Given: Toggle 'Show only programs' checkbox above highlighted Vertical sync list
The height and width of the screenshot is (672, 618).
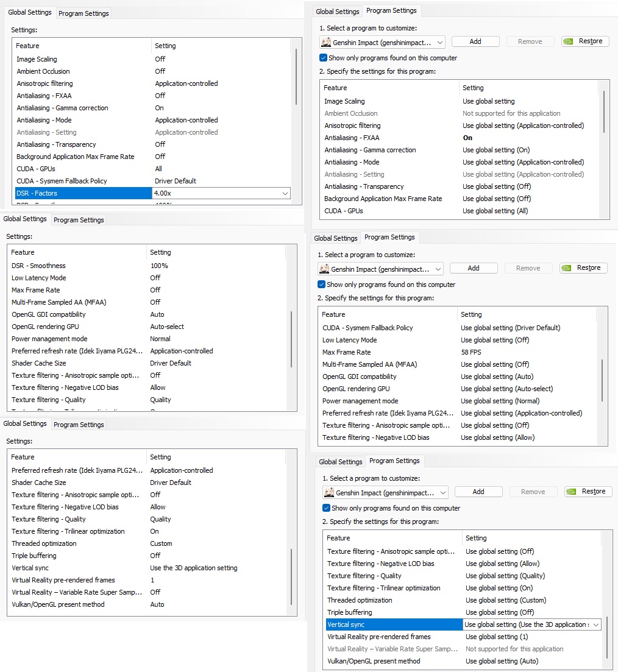Looking at the screenshot, I should click(326, 508).
